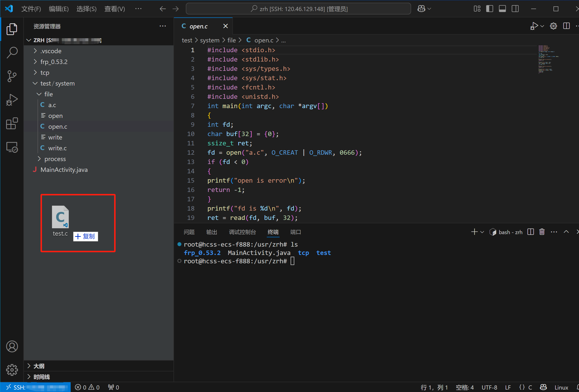The image size is (579, 392).
Task: Open the 文件(F) menu
Action: (31, 9)
